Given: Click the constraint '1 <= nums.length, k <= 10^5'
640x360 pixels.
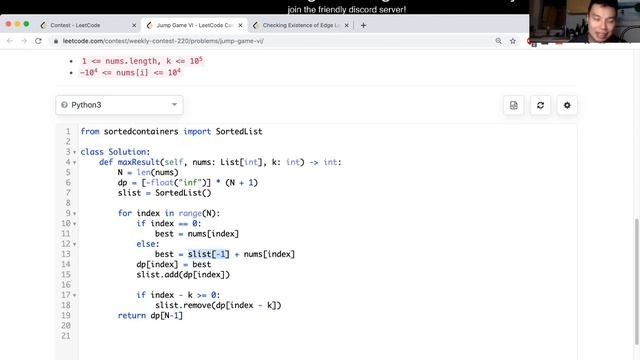Looking at the screenshot, I should [x=142, y=61].
